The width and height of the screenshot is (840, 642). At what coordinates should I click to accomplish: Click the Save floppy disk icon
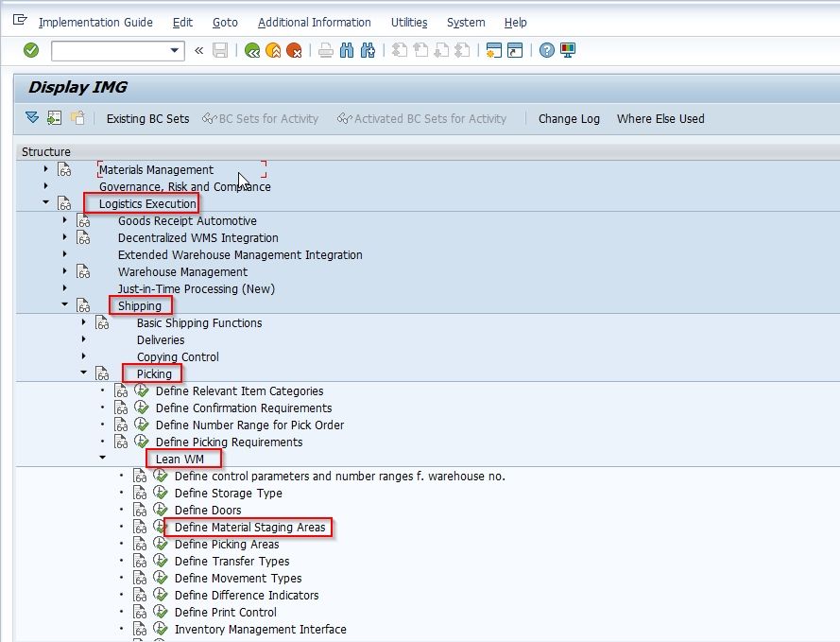click(220, 50)
